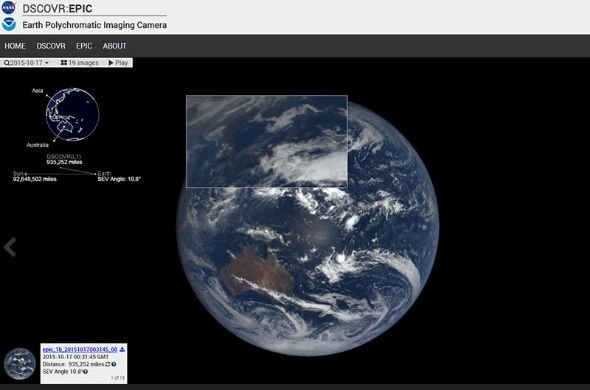The height and width of the screenshot is (390, 590).
Task: Click the Earth orientation globe diagram
Action: coord(72,114)
